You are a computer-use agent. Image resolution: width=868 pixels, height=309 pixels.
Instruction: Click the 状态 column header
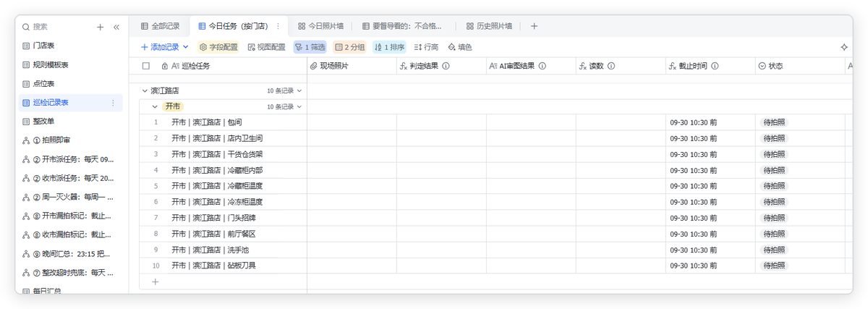tap(799, 66)
